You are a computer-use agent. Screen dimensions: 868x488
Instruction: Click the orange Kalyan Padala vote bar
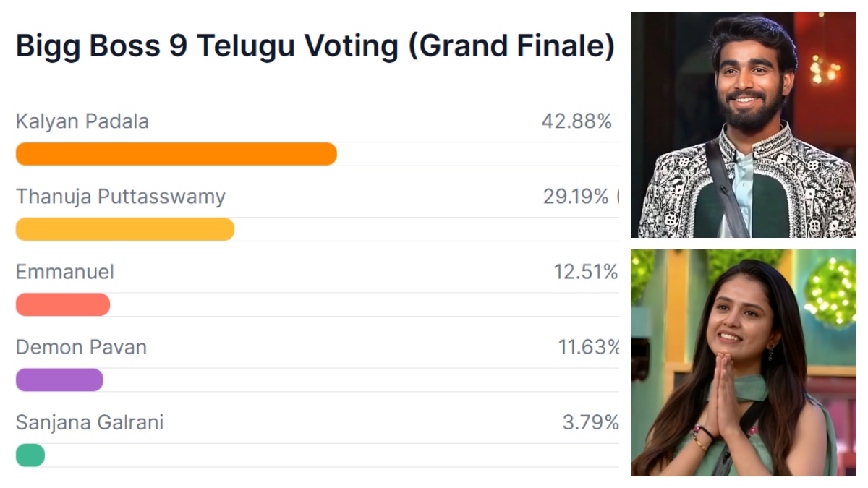pos(176,154)
